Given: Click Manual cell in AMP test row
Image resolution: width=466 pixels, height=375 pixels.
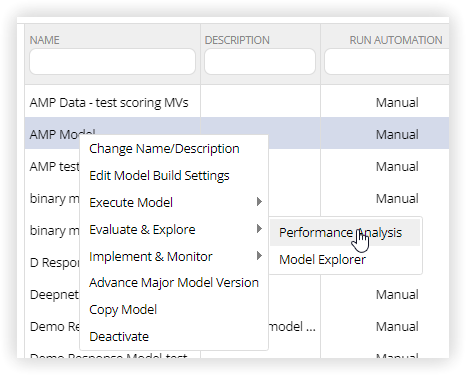Looking at the screenshot, I should click(397, 167).
